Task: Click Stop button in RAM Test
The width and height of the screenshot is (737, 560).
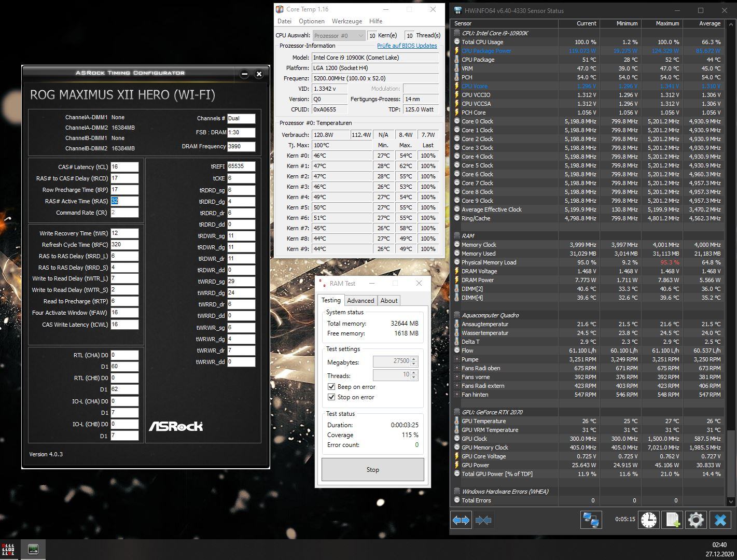Action: click(x=373, y=470)
